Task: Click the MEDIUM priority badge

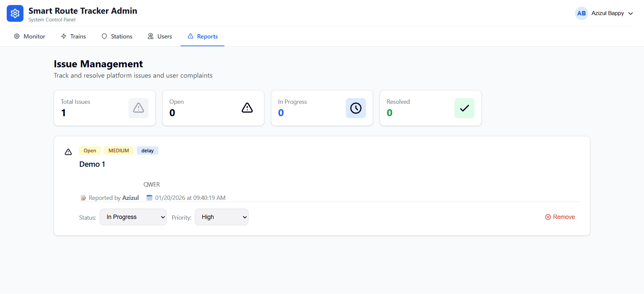Action: pos(119,151)
